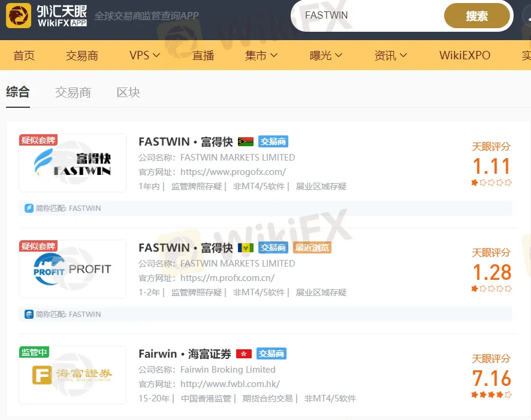Image resolution: width=531 pixels, height=420 pixels.
Task: Click the 交易商 badge on the progofx FASTWIN result
Action: (x=273, y=141)
